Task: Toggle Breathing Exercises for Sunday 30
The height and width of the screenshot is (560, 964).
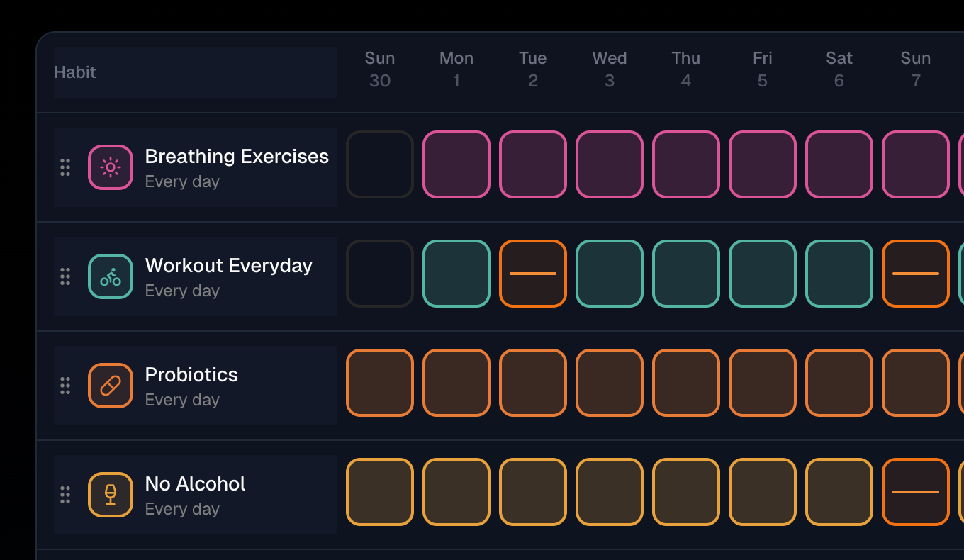Action: (380, 164)
